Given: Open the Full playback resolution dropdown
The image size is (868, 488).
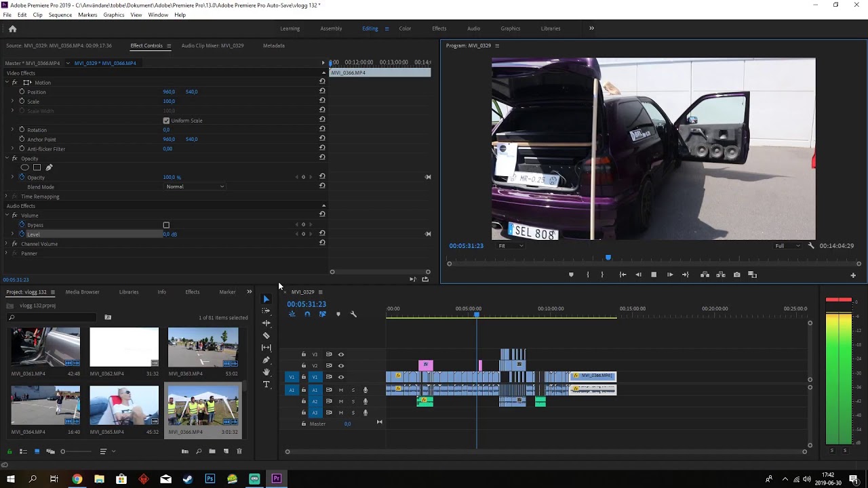Looking at the screenshot, I should (x=787, y=245).
